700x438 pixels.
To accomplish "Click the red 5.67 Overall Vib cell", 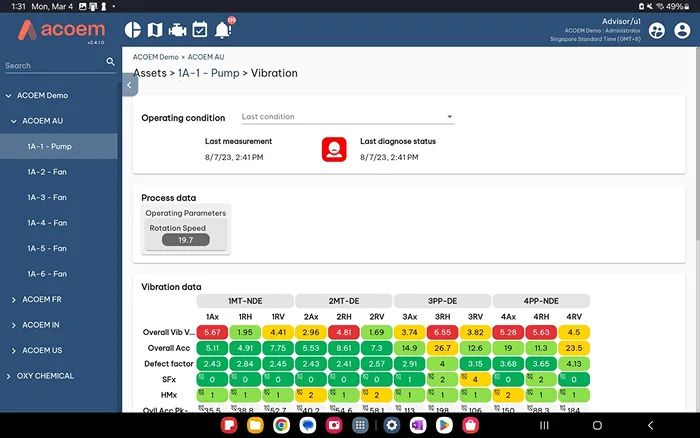I will coord(212,332).
